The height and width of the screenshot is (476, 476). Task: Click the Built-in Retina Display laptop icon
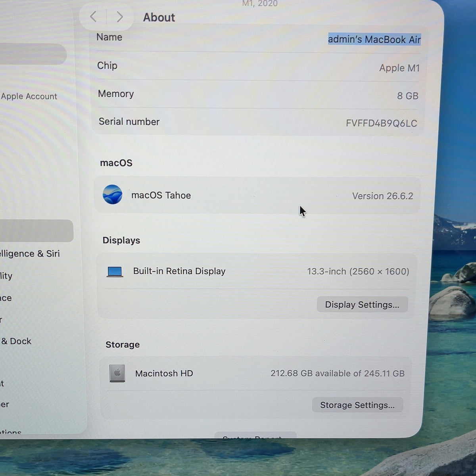tap(115, 272)
